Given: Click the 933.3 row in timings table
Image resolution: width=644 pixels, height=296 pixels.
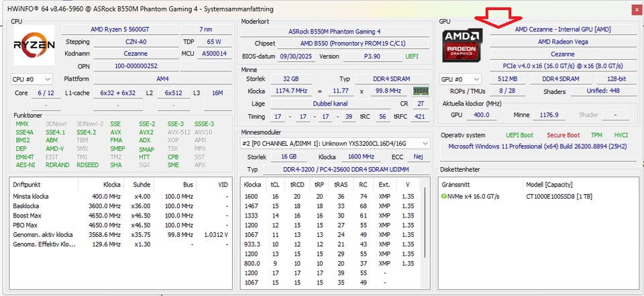Looking at the screenshot, I should click(x=331, y=244).
